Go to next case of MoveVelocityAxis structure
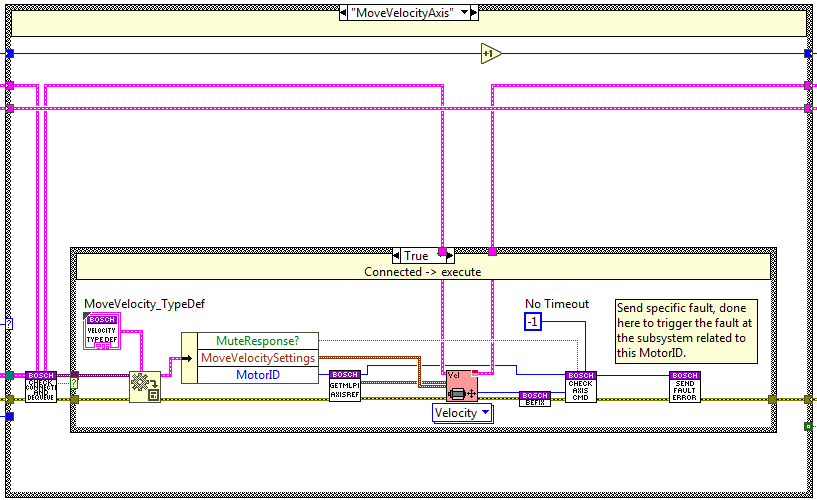This screenshot has height=500, width=817. point(474,12)
